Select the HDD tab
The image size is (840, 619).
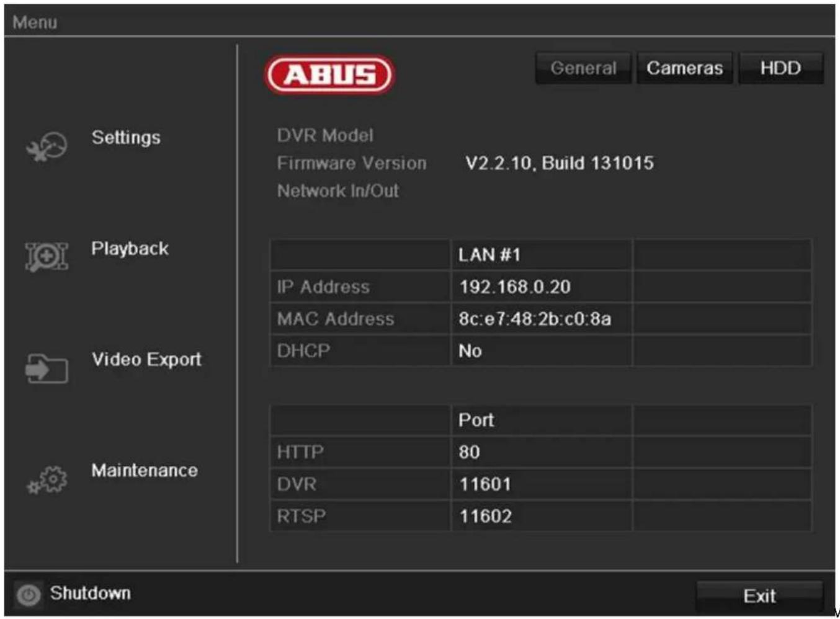[780, 68]
